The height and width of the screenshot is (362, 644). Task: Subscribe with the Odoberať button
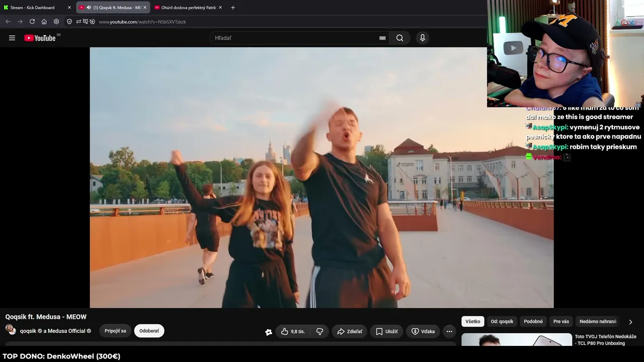[x=149, y=331]
